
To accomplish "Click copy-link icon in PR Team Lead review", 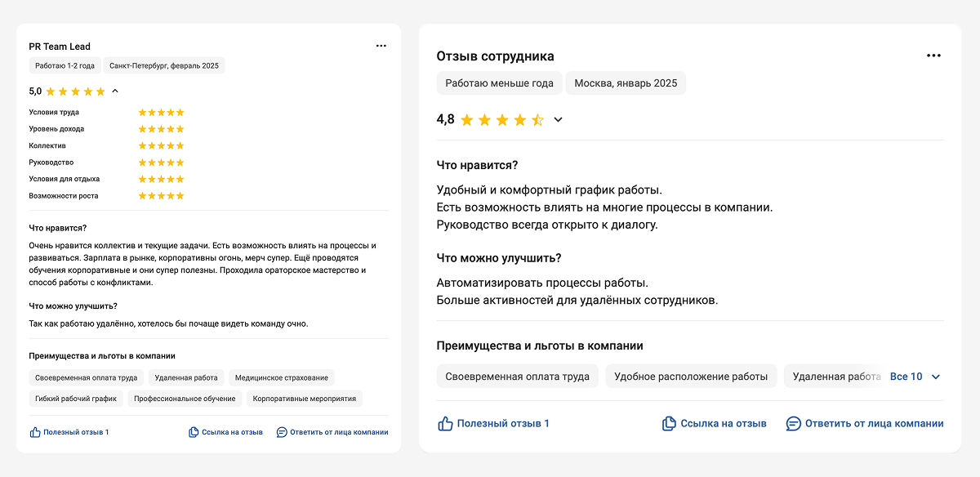I will click(x=194, y=432).
